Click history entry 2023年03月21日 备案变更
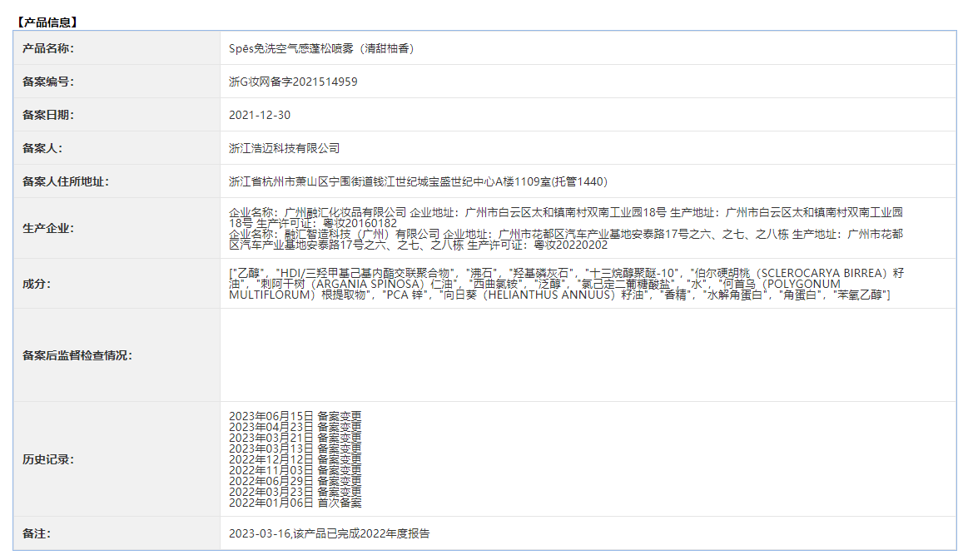Image resolution: width=968 pixels, height=560 pixels. 295,438
